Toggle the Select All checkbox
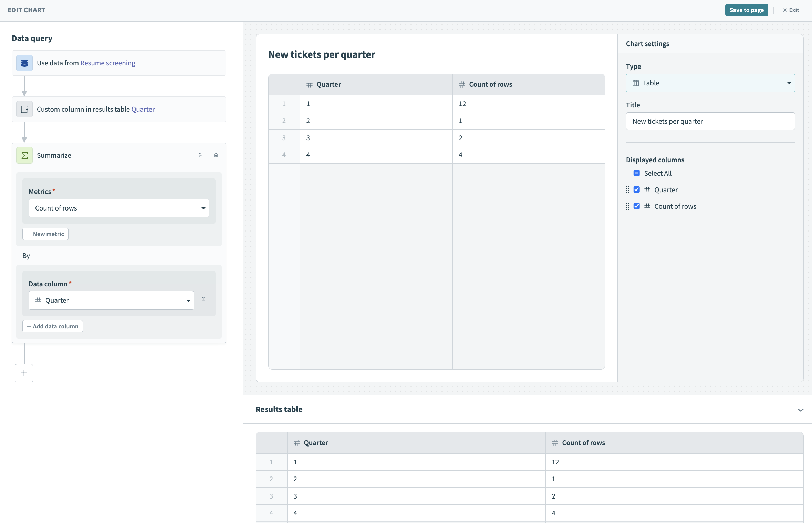Image resolution: width=812 pixels, height=523 pixels. coord(636,173)
